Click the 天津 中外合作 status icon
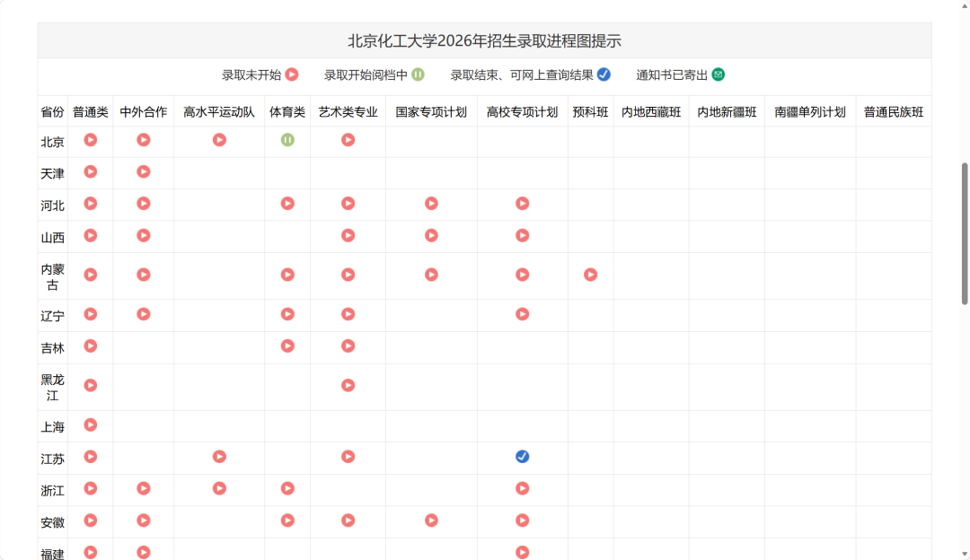Screen dimensions: 970x560 click(144, 171)
